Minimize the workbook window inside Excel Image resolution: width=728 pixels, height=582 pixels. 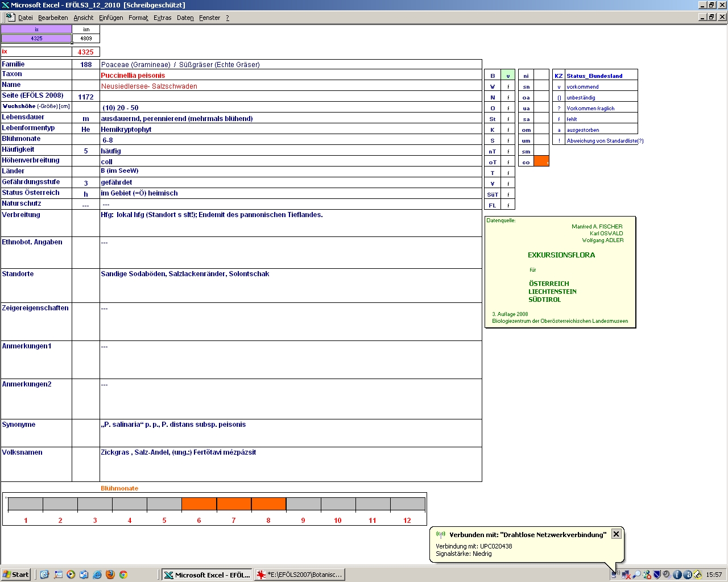(702, 17)
